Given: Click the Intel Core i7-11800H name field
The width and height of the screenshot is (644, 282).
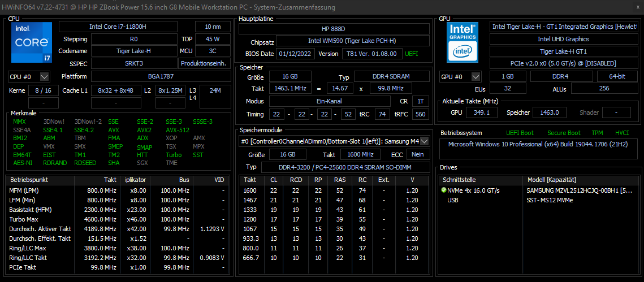Looking at the screenshot, I should pyautogui.click(x=118, y=27).
